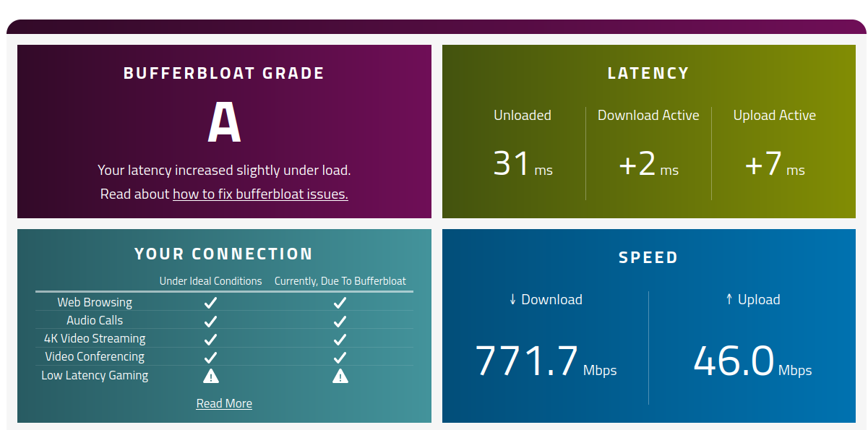Open the Read More link
868x430 pixels.
(x=224, y=403)
